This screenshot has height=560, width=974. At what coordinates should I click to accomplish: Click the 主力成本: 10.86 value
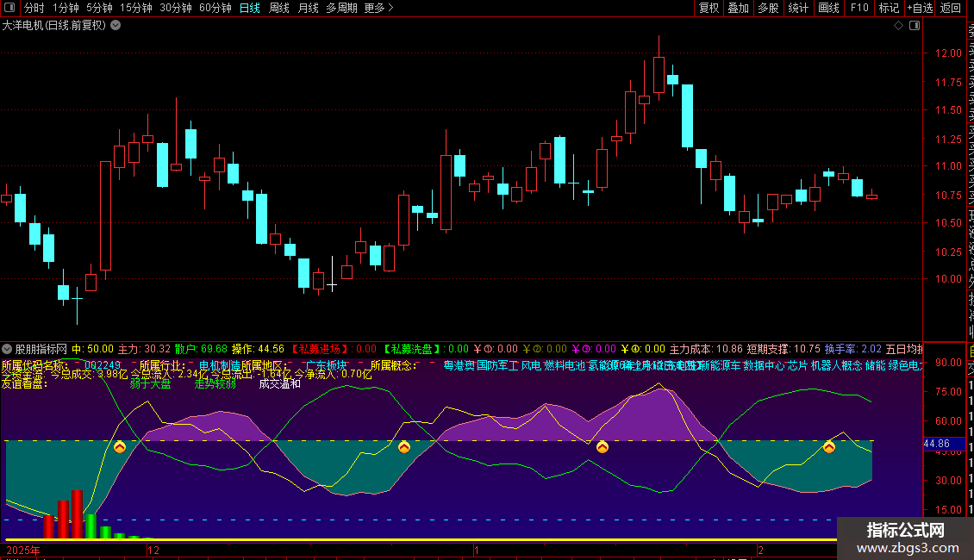(x=706, y=349)
